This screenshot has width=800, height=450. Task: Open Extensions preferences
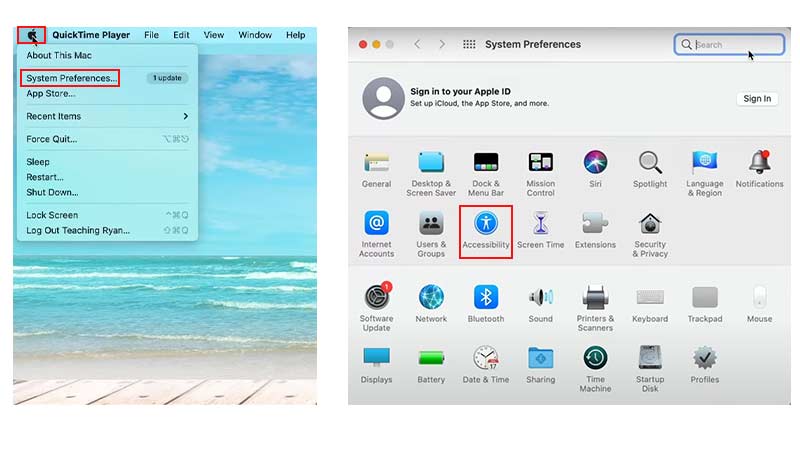tap(595, 231)
